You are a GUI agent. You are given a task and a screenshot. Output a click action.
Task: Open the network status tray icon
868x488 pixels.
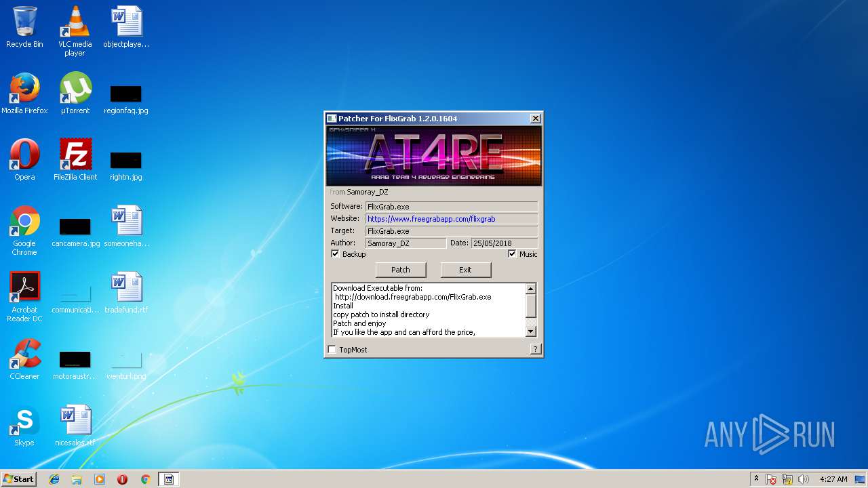(787, 479)
